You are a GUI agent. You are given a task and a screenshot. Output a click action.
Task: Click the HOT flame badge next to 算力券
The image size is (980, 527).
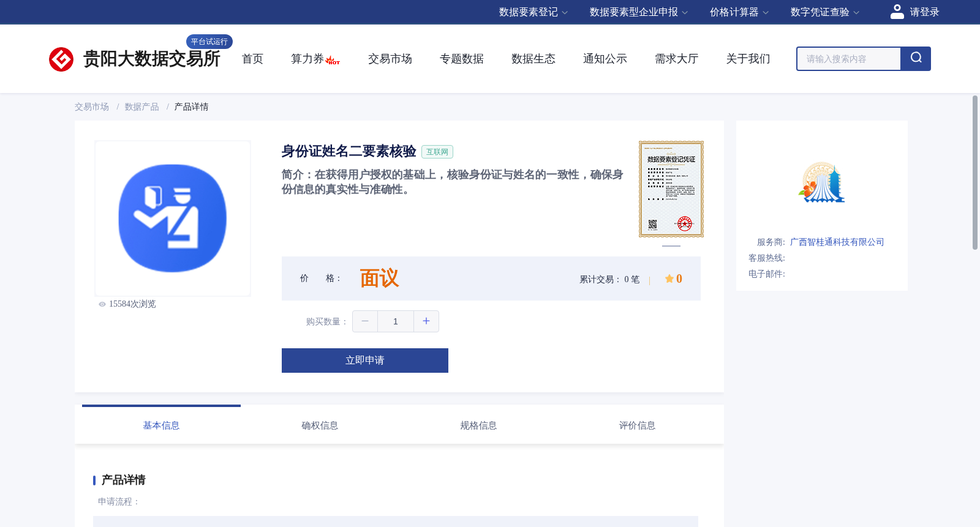[333, 60]
